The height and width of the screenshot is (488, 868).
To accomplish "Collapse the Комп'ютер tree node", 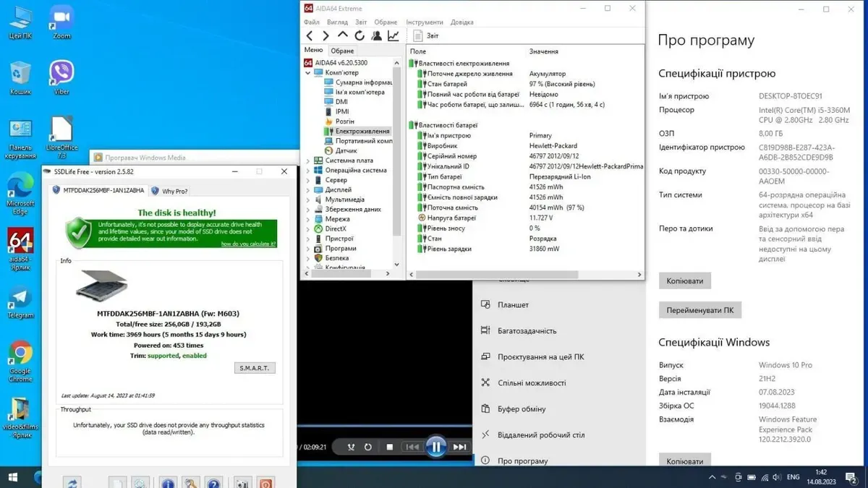I will tap(308, 73).
